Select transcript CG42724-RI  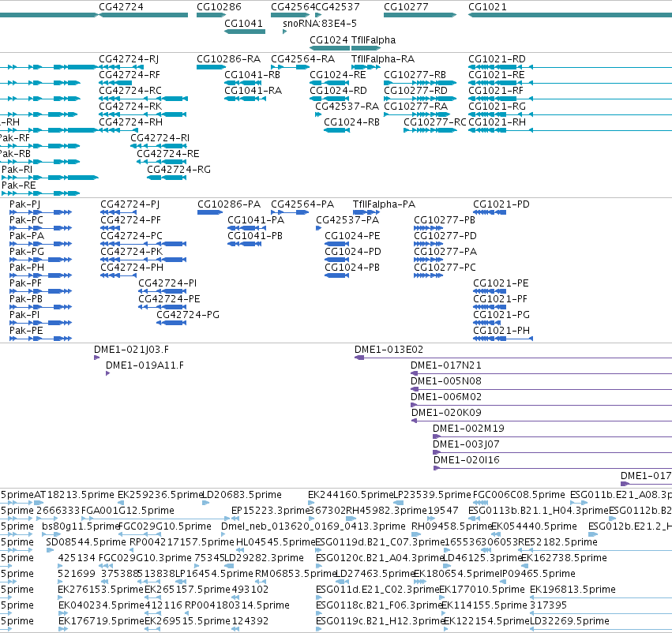(160, 138)
